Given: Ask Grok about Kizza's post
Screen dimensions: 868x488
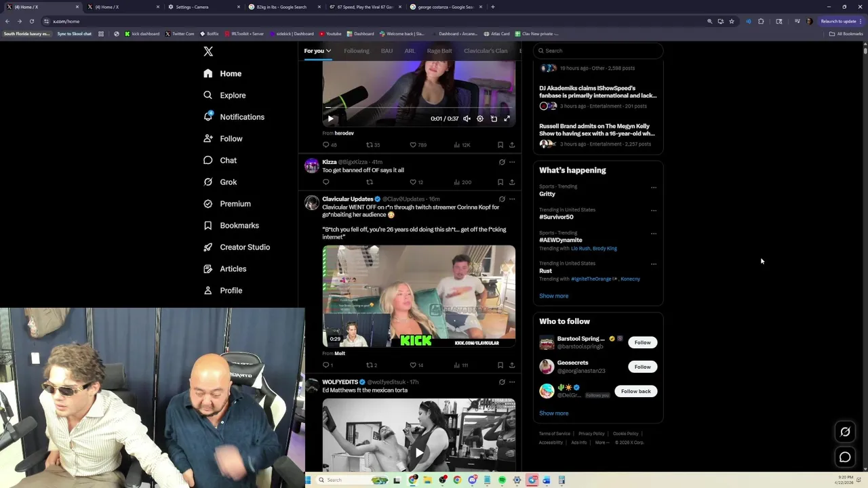Looking at the screenshot, I should pyautogui.click(x=502, y=162).
